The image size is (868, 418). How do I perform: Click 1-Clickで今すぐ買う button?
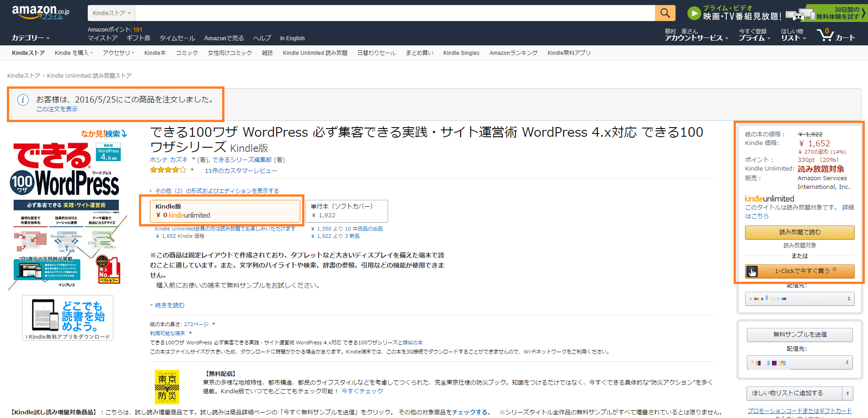pos(799,271)
